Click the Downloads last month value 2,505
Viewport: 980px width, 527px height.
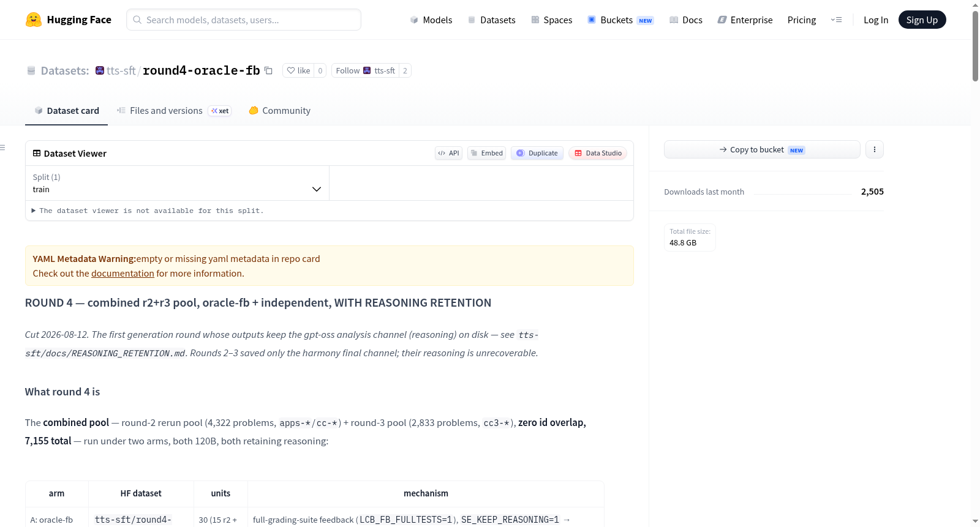pos(872,192)
